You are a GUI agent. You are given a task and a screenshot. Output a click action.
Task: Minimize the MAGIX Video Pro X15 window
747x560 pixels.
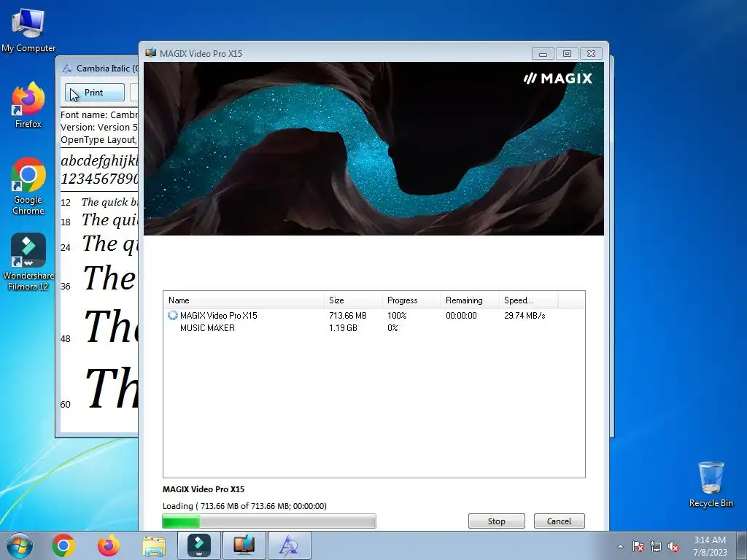[543, 54]
